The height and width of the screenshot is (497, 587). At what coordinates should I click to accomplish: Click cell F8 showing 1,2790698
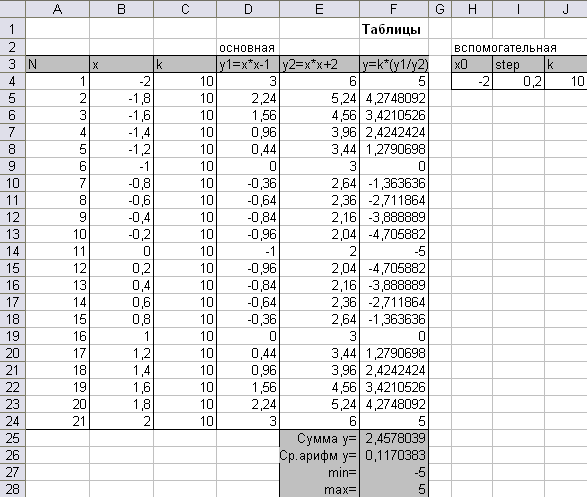[x=394, y=149]
